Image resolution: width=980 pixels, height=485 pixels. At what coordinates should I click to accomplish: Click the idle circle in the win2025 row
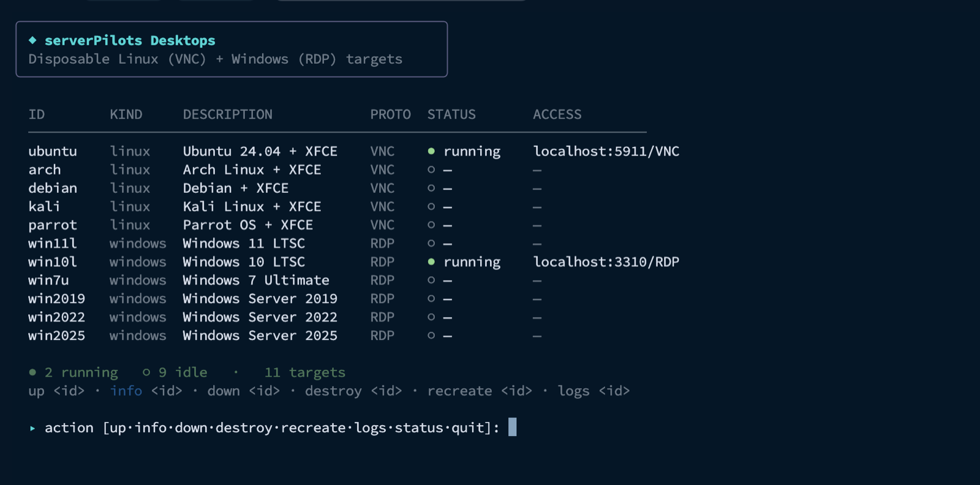click(431, 336)
